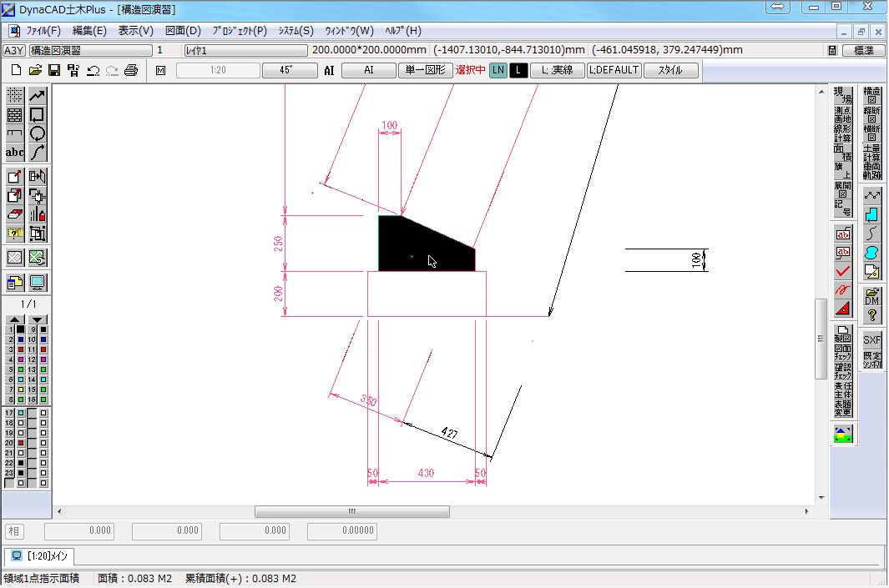889x588 pixels.
Task: Toggle the AI text icon
Action: click(x=330, y=71)
